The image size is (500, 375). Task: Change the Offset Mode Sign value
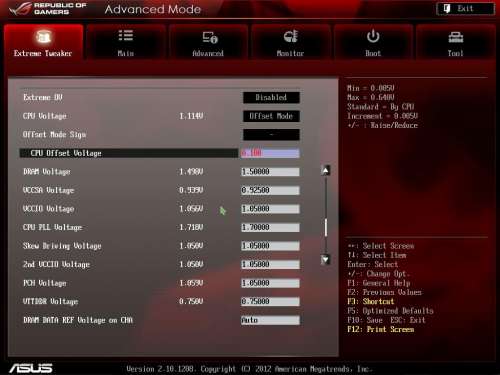(x=271, y=135)
